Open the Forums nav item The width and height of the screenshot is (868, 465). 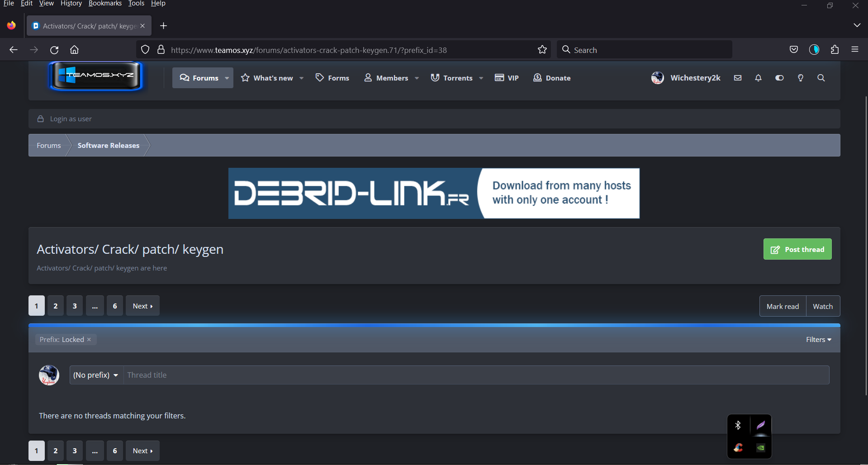[199, 78]
